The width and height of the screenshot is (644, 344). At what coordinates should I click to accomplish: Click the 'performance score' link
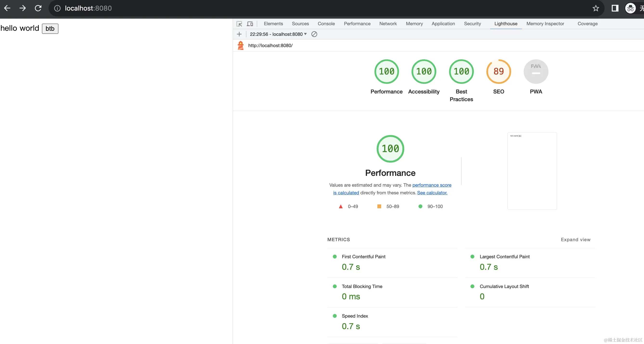pyautogui.click(x=431, y=185)
